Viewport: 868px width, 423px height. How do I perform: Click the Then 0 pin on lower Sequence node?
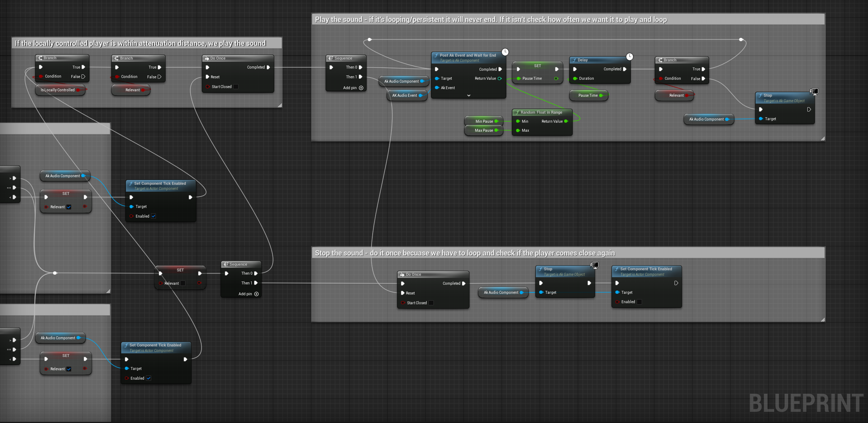[256, 273]
